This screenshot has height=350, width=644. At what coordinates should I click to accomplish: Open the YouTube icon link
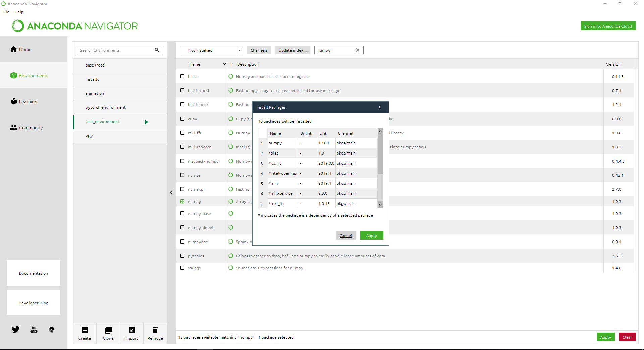tap(34, 330)
